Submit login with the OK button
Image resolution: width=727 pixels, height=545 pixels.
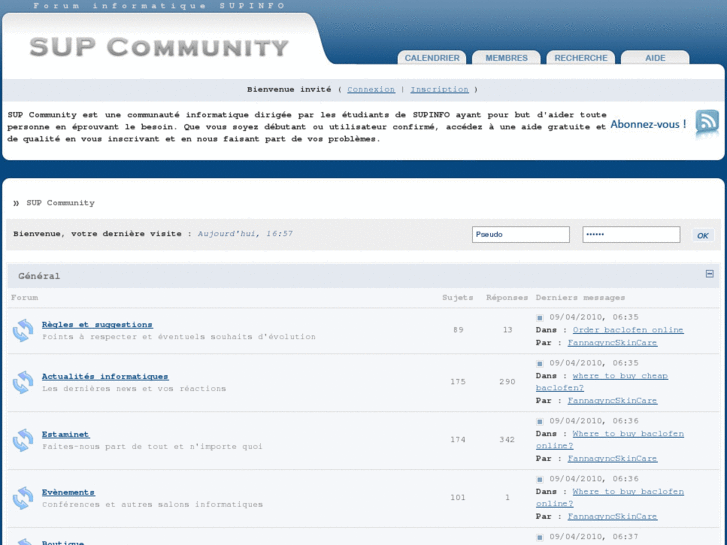point(702,235)
